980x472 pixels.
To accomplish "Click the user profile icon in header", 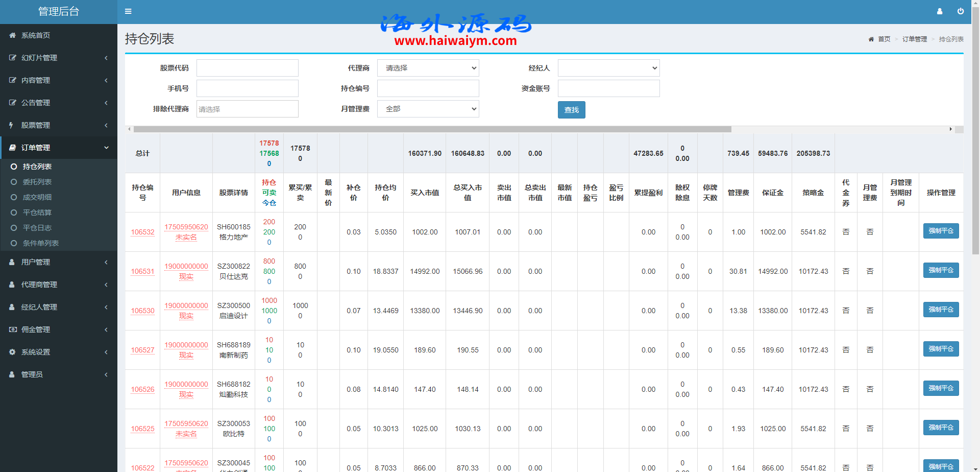I will [939, 11].
